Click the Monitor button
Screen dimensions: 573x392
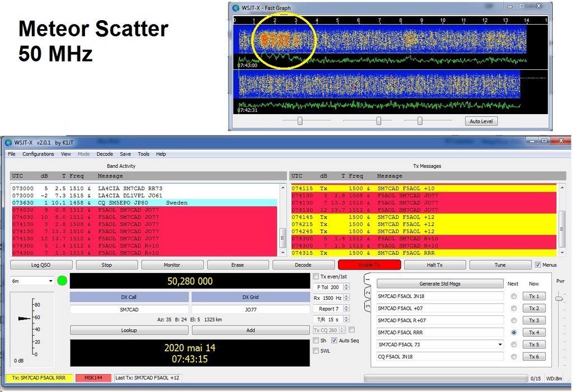[172, 265]
